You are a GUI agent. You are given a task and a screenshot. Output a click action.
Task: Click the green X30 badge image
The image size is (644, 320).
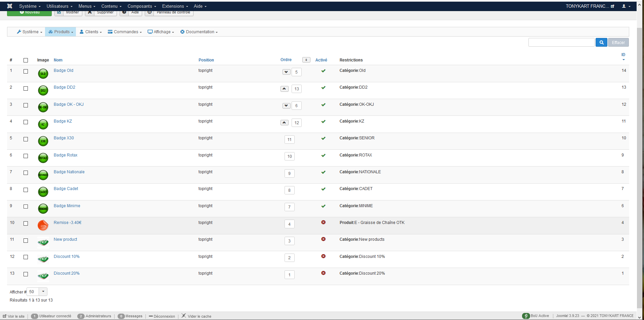(43, 141)
